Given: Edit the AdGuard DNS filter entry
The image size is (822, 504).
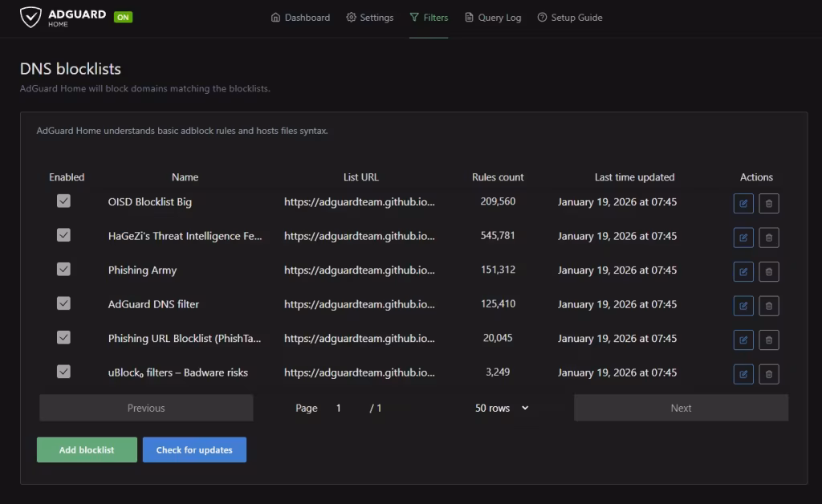Looking at the screenshot, I should point(743,306).
